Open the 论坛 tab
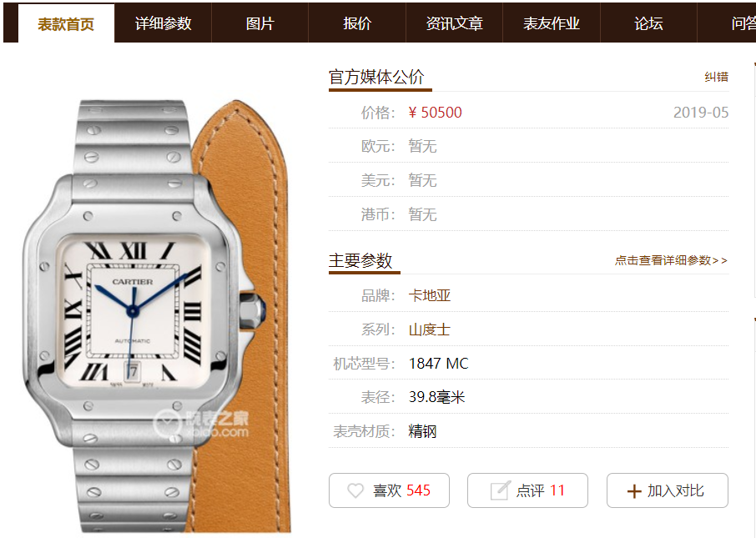756x538 pixels. (x=648, y=23)
